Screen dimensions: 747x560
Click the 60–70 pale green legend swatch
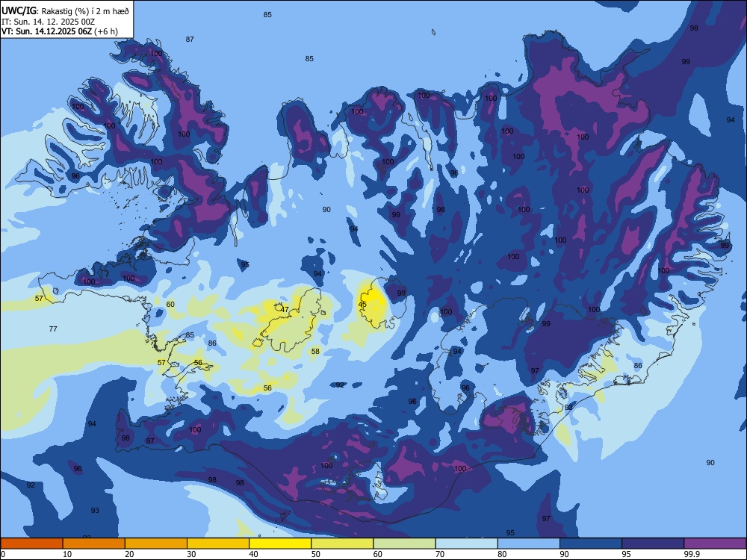[404, 544]
